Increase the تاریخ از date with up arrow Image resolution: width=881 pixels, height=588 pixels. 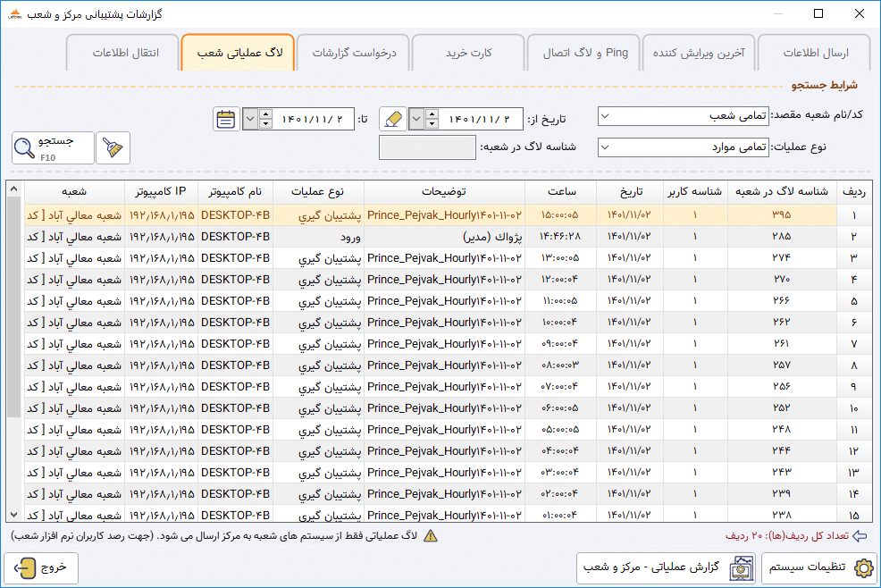tap(432, 114)
